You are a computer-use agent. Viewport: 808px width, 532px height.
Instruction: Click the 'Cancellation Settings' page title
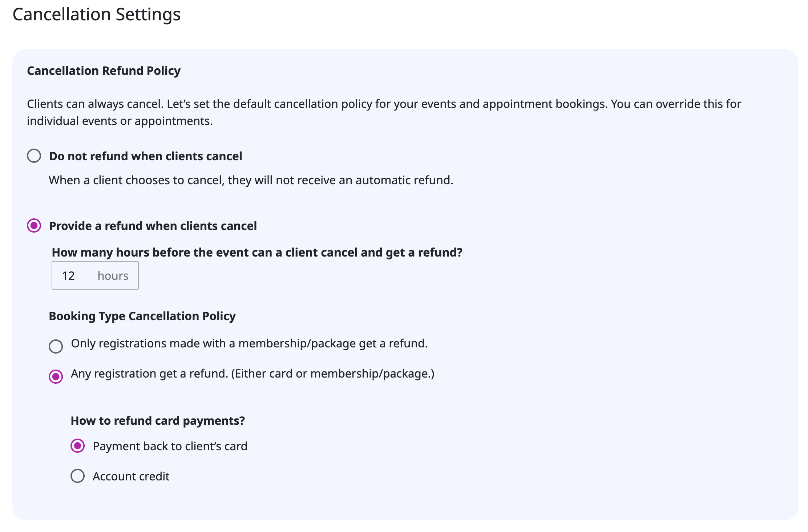[96, 15]
